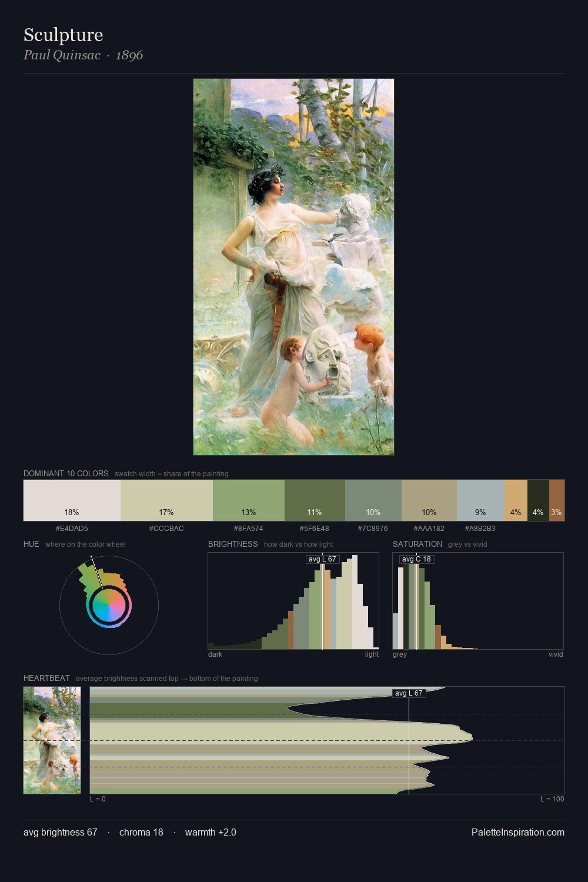Screen dimensions: 588x882
Task: Click the '#E4DAD5' hex code label
Action: (x=72, y=528)
